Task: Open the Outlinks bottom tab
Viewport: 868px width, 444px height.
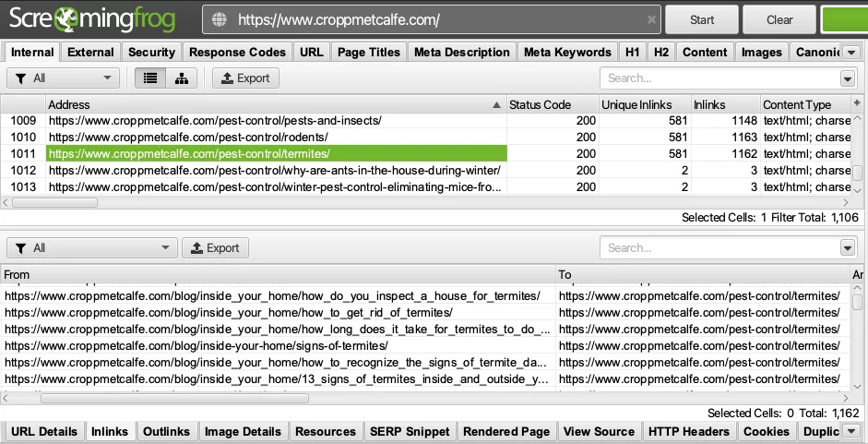Action: tap(166, 431)
